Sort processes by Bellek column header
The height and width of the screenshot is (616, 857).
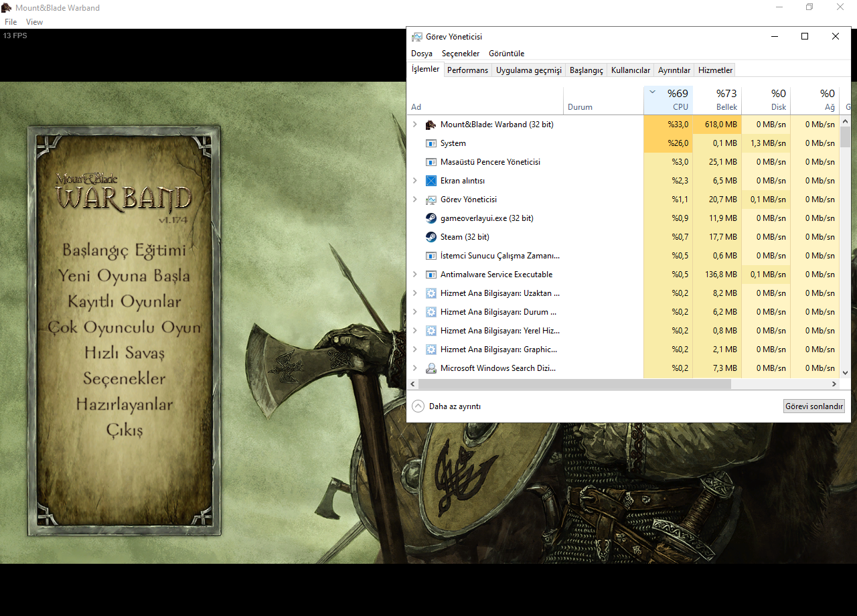717,100
